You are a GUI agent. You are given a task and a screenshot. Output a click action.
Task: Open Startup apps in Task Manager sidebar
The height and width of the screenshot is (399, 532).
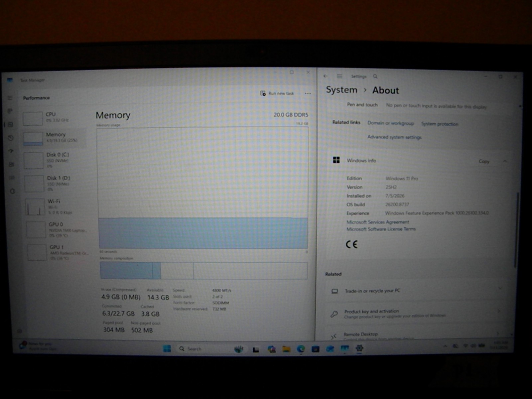(x=11, y=151)
